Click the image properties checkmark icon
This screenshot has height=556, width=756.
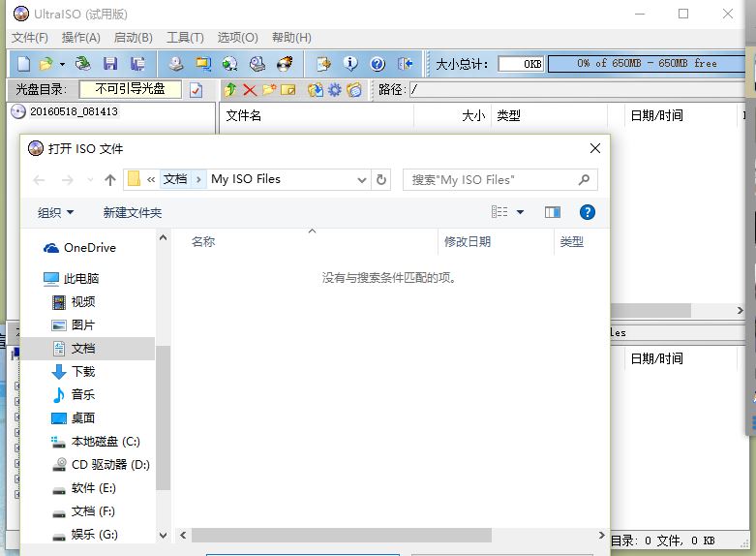[196, 90]
